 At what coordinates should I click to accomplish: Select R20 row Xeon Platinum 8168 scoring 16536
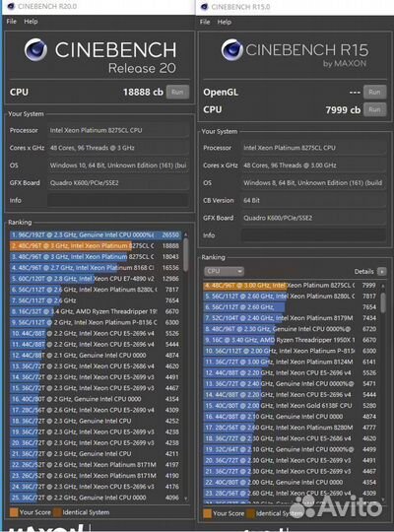97,268
